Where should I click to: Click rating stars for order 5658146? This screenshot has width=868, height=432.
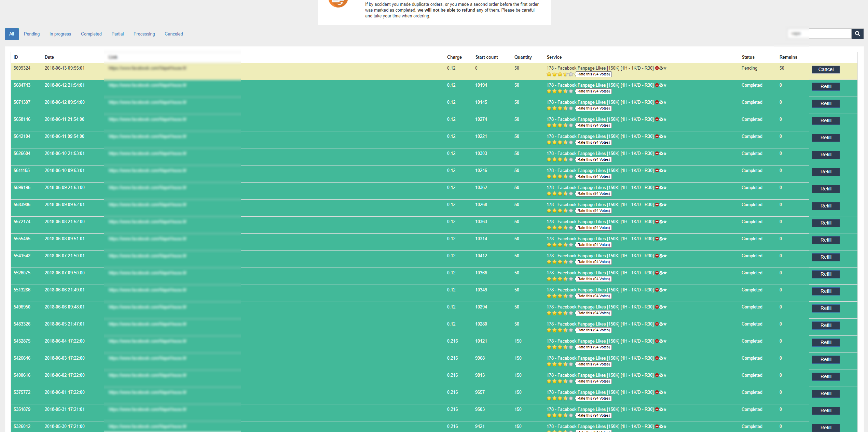coord(560,125)
